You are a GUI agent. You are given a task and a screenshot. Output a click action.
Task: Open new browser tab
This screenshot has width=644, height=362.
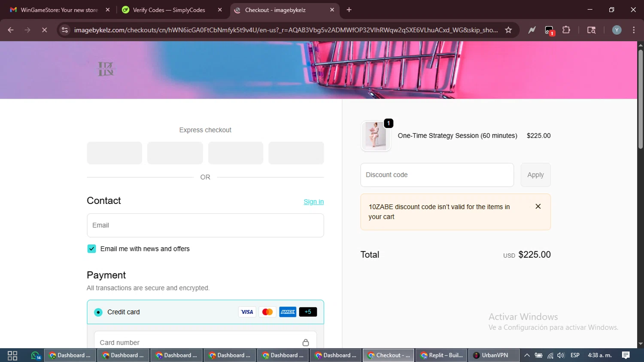(349, 10)
